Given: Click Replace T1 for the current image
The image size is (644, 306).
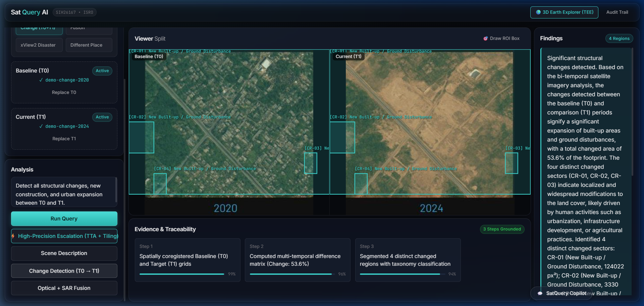Looking at the screenshot, I should 64,139.
